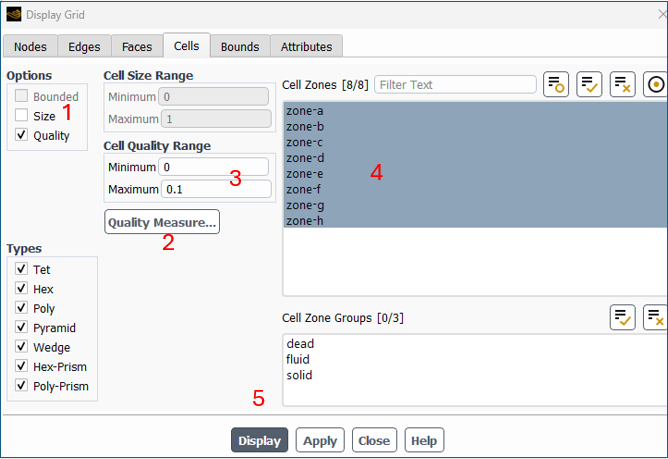Click the Display Grid title bar app icon

13,14
